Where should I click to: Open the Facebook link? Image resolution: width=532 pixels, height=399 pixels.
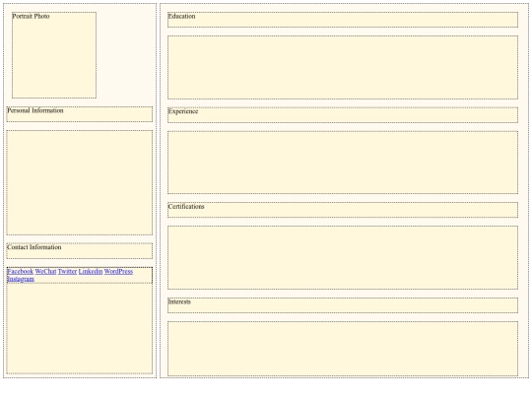(x=20, y=272)
